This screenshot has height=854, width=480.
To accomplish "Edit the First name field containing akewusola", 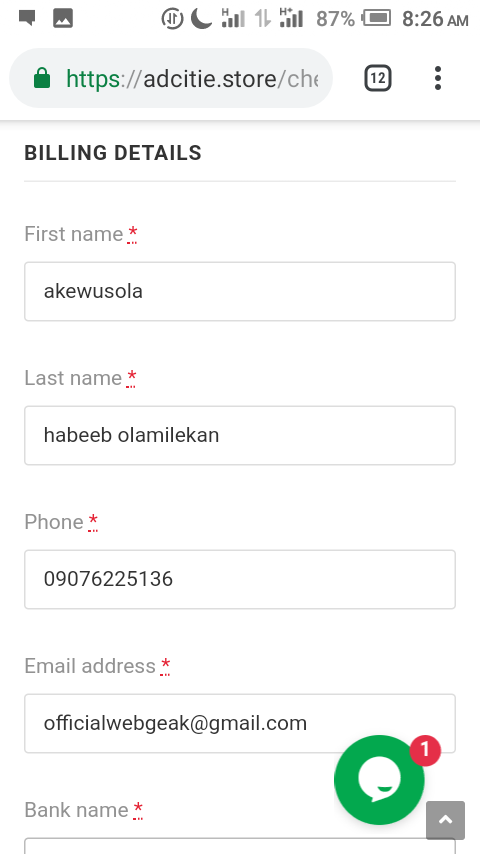I will coord(240,291).
